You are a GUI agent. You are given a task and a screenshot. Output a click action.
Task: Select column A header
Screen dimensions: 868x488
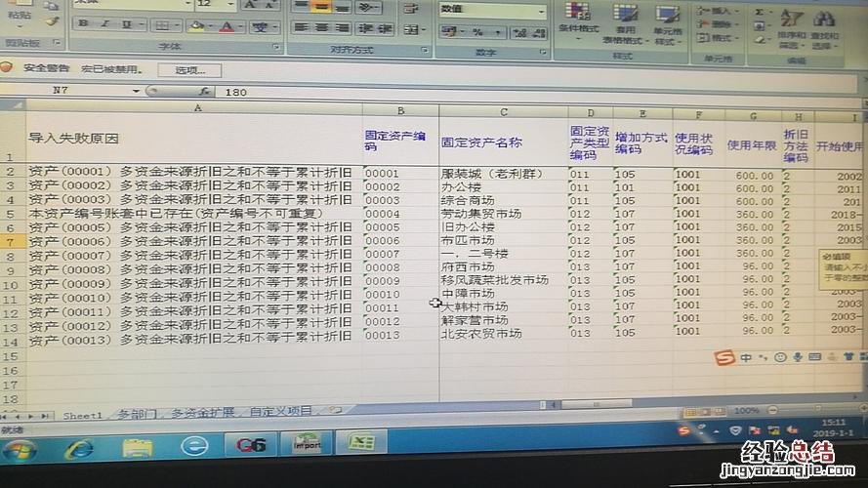pyautogui.click(x=197, y=108)
